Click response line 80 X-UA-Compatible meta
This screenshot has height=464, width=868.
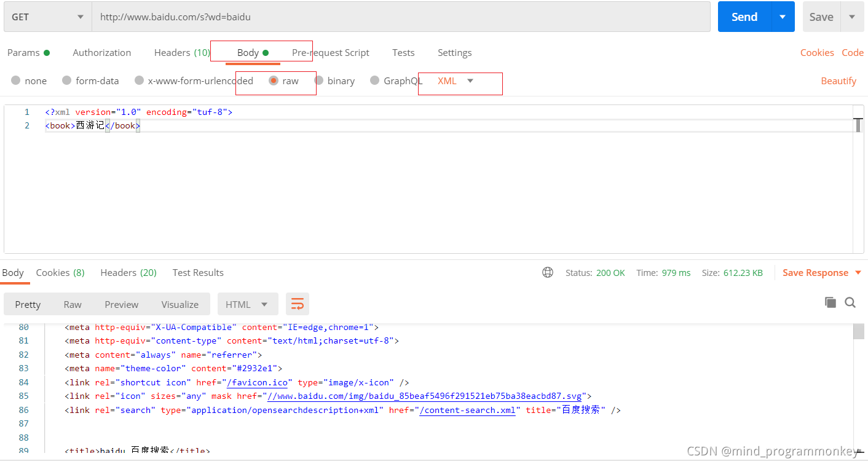coord(221,327)
